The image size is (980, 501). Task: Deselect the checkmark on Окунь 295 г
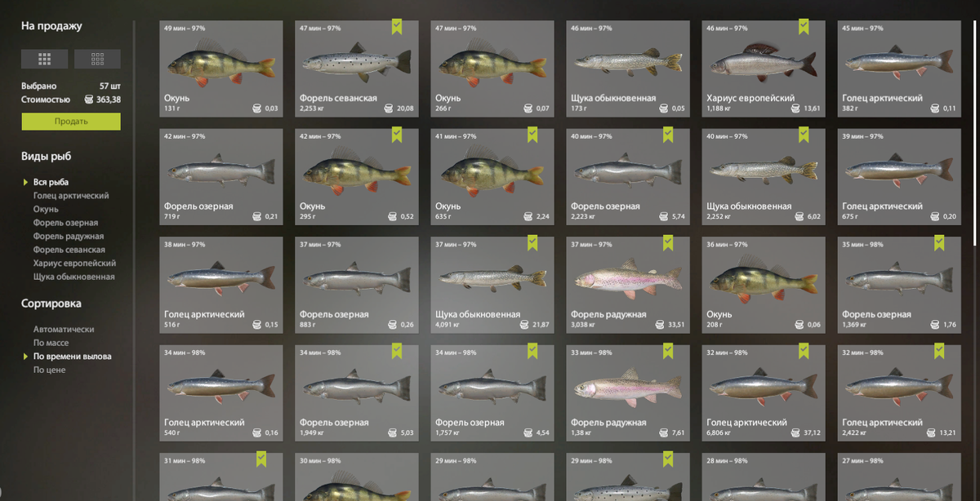397,135
